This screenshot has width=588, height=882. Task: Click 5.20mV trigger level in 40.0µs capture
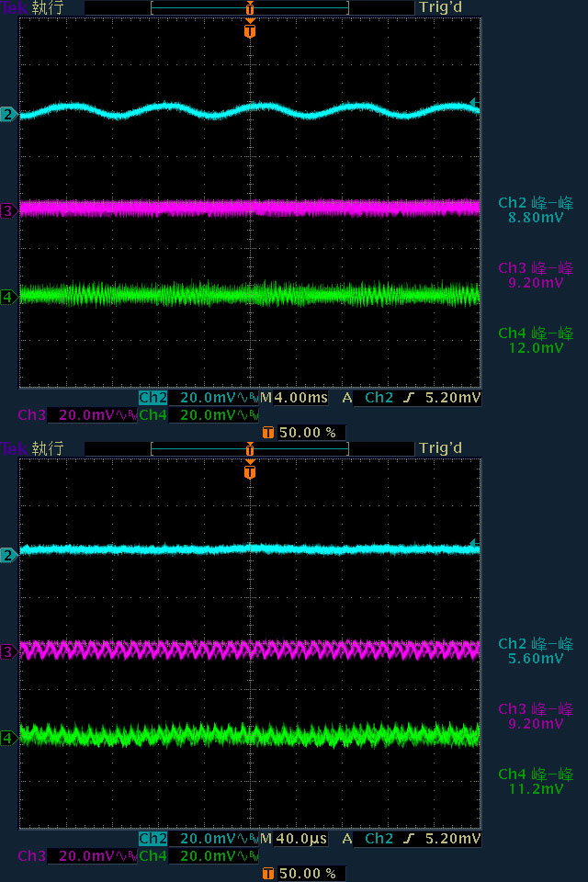452,839
